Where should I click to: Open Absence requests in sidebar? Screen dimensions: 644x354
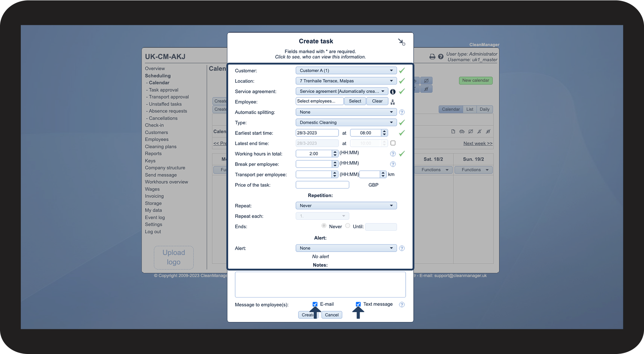[168, 111]
